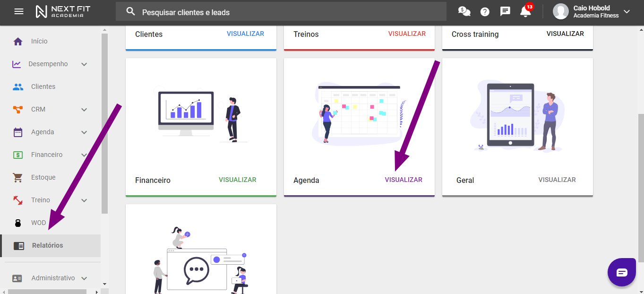
Task: Click VISUALIZAR on Clientes card
Action: pos(245,34)
